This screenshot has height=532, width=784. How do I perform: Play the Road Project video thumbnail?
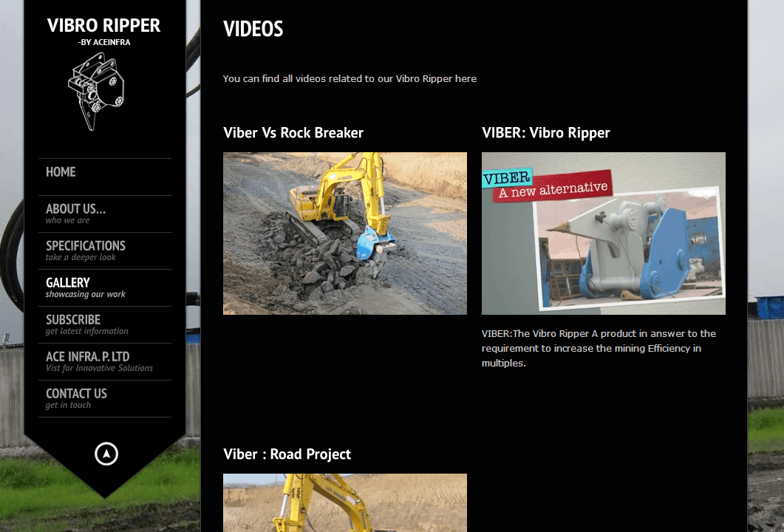pos(345,503)
